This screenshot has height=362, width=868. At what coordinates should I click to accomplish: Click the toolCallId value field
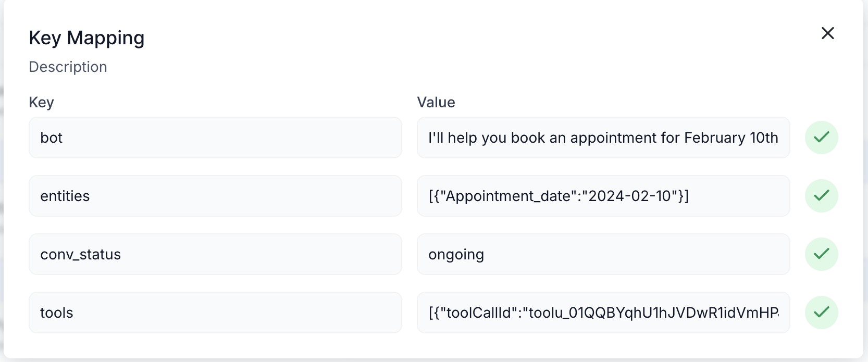coord(603,313)
